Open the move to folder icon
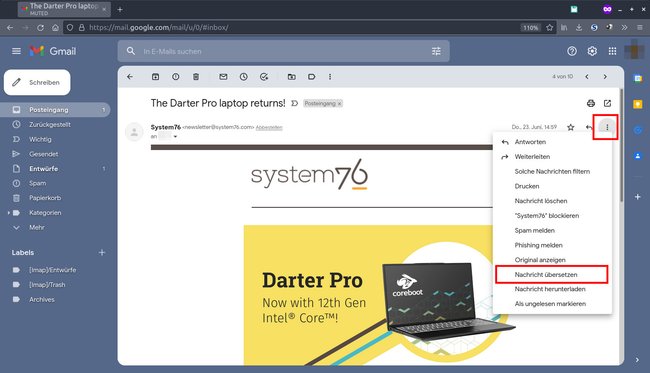The width and height of the screenshot is (650, 373). [x=292, y=77]
